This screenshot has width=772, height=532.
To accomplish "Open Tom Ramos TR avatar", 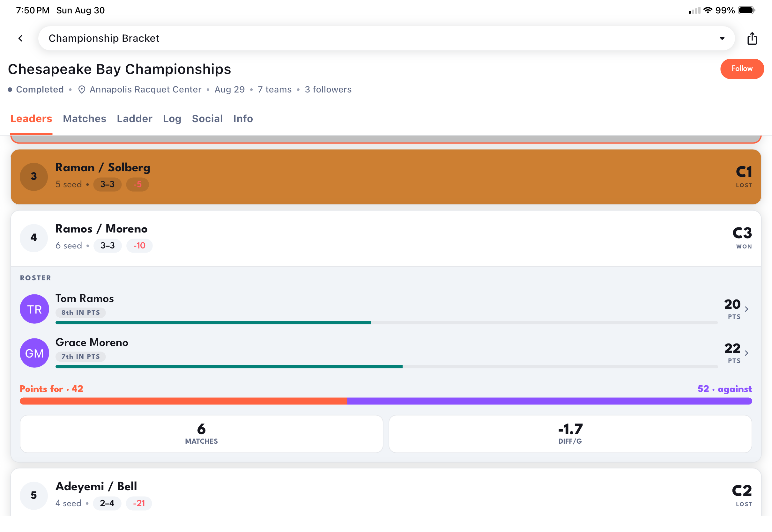I will (34, 309).
